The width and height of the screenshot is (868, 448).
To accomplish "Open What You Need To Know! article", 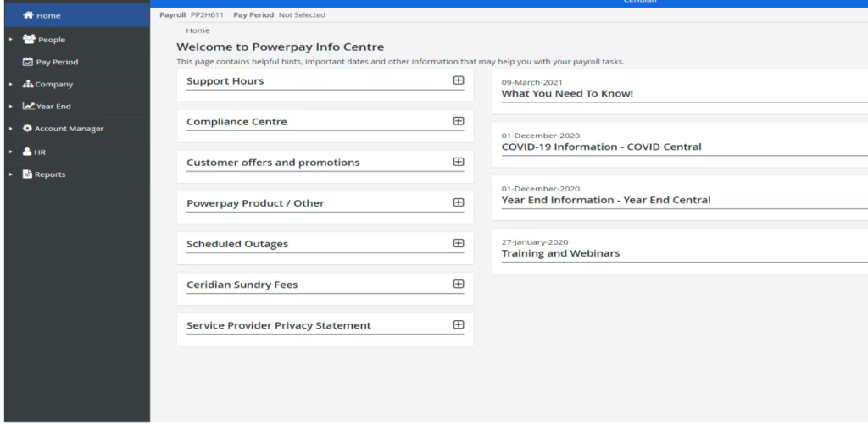I will [567, 94].
